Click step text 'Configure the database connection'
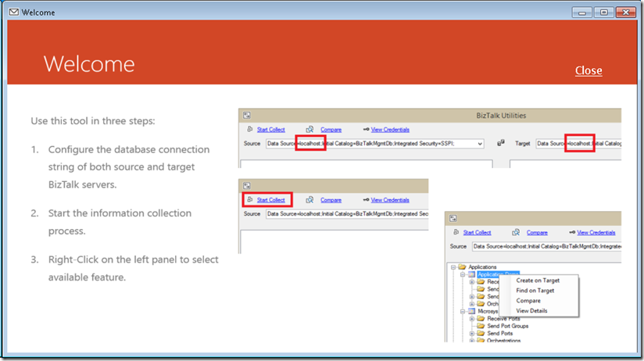 (x=129, y=149)
